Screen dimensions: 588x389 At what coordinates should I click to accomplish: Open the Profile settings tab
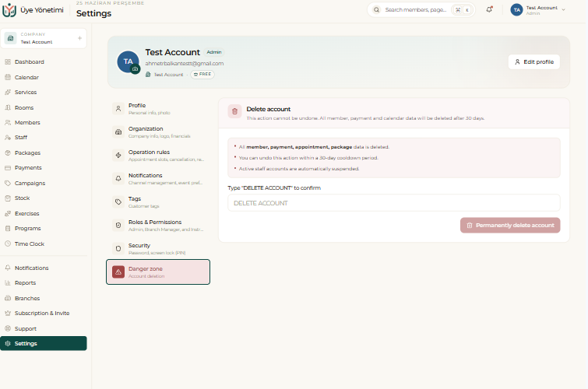pos(158,109)
